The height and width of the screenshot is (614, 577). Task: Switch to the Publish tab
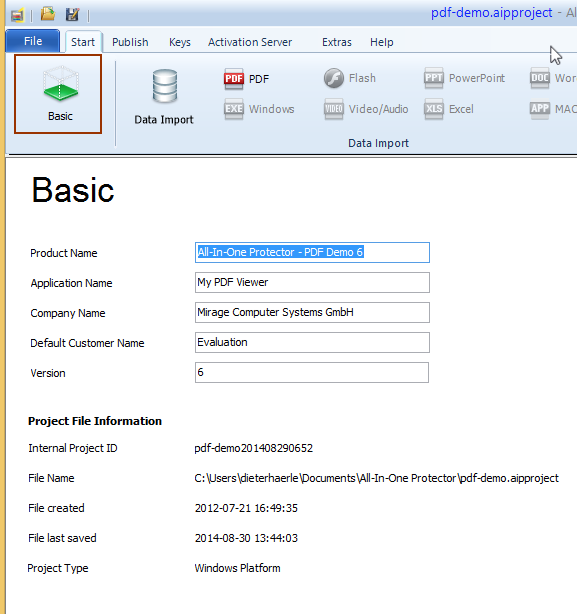point(130,42)
